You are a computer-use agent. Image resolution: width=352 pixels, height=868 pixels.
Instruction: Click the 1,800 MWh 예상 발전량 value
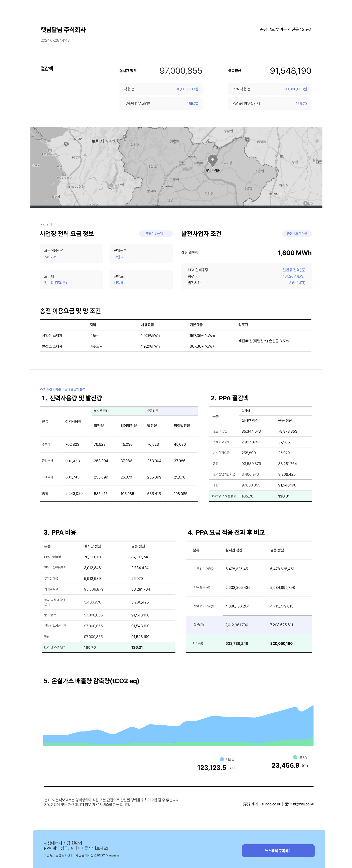[x=294, y=253]
